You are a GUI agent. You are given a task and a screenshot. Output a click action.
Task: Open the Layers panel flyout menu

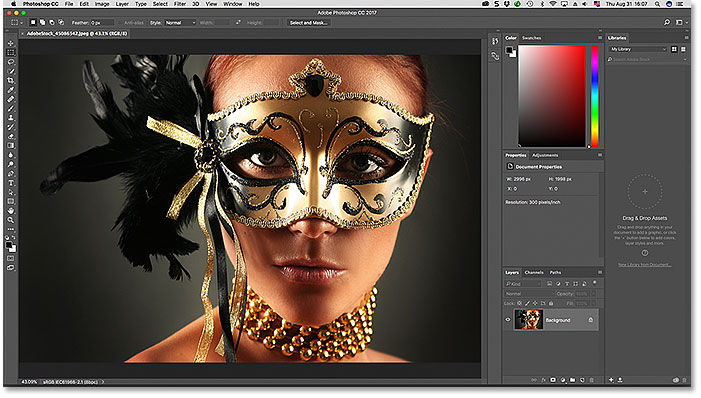coord(600,272)
